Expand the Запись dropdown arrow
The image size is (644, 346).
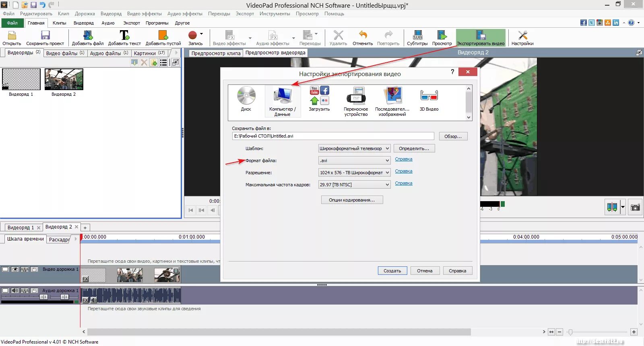[201, 34]
